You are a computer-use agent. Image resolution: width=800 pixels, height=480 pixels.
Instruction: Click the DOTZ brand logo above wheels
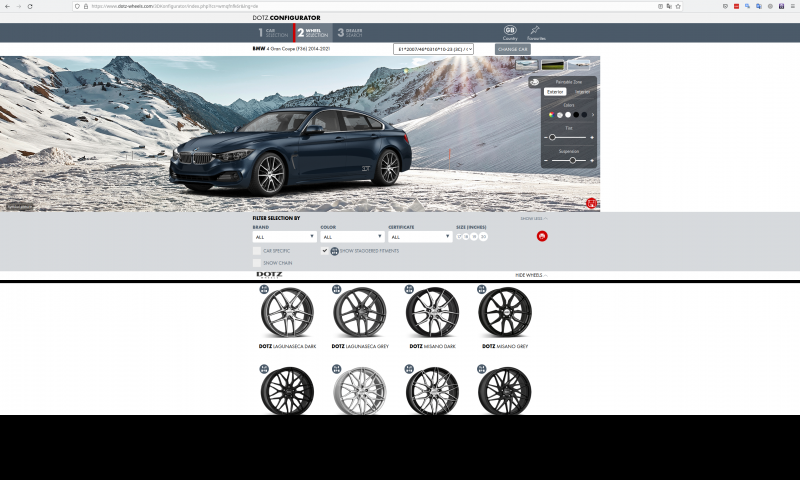click(269, 275)
